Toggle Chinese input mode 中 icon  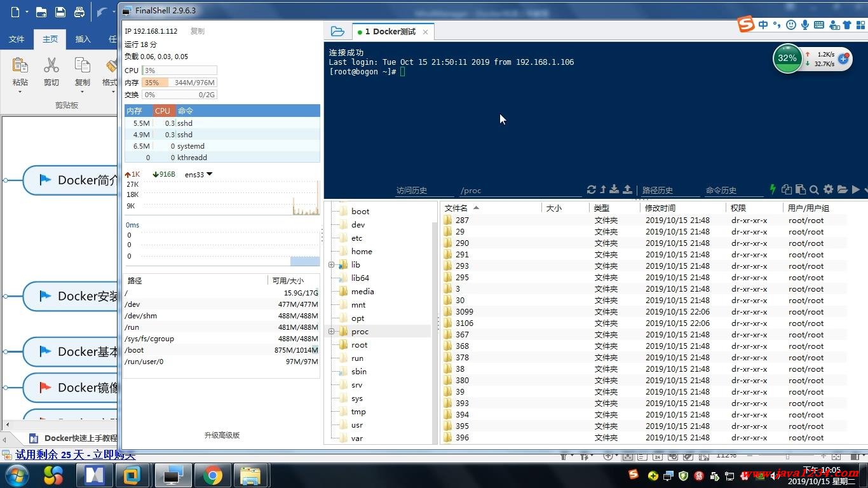[x=763, y=25]
